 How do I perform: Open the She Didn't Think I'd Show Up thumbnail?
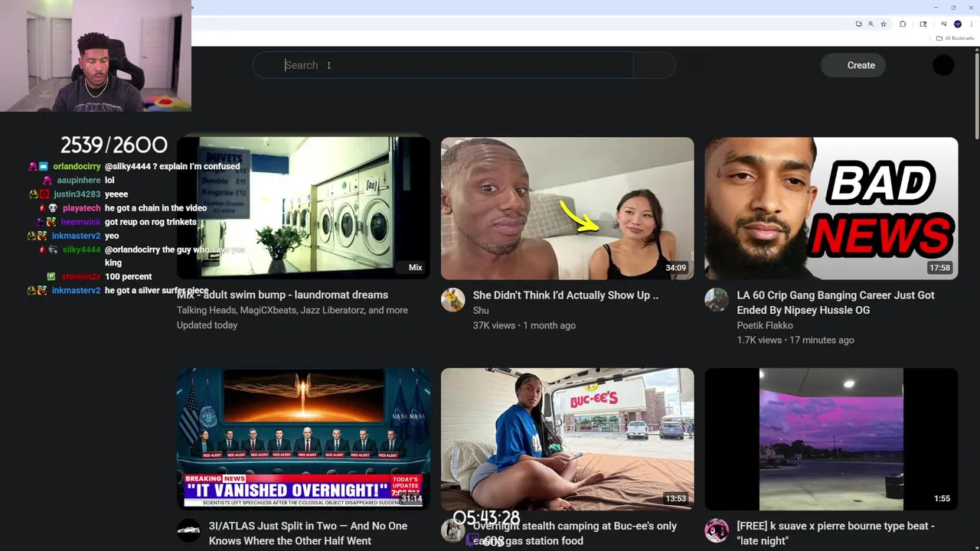(x=567, y=208)
